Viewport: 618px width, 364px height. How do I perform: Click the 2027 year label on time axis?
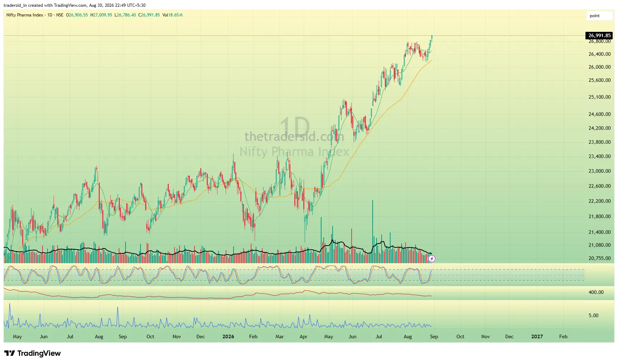coord(537,336)
